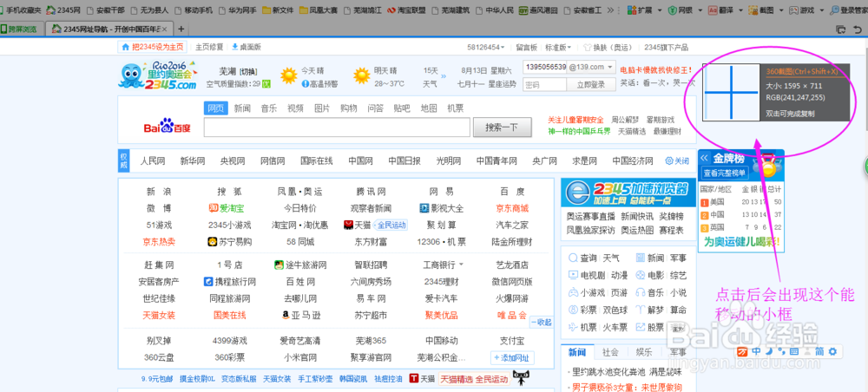Click the 关闭 gear icon in authority bar
Viewport: 868px width, 392px height.
tap(668, 161)
